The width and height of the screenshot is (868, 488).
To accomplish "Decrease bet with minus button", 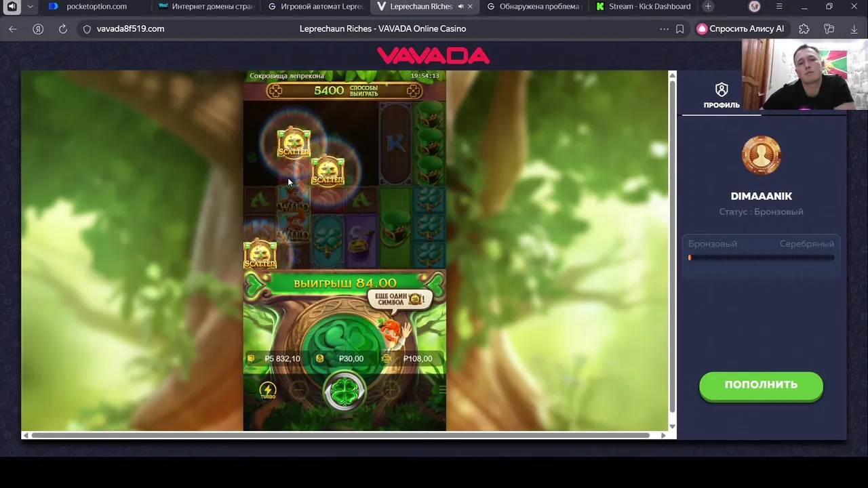I will tap(299, 390).
